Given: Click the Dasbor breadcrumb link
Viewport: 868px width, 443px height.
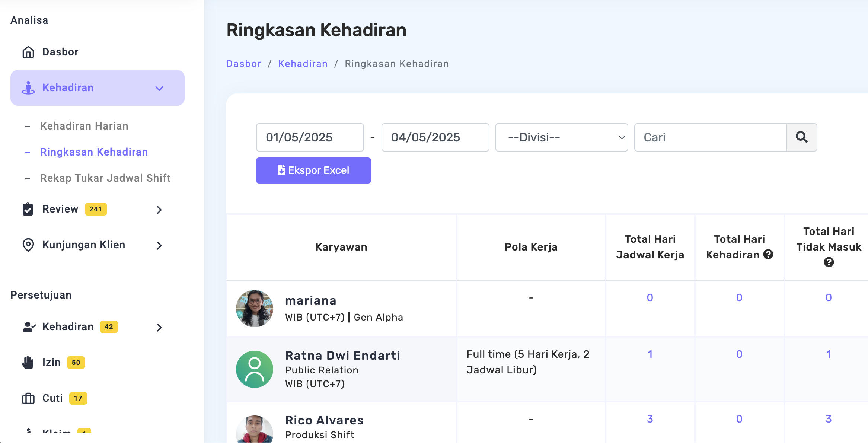Looking at the screenshot, I should 244,64.
